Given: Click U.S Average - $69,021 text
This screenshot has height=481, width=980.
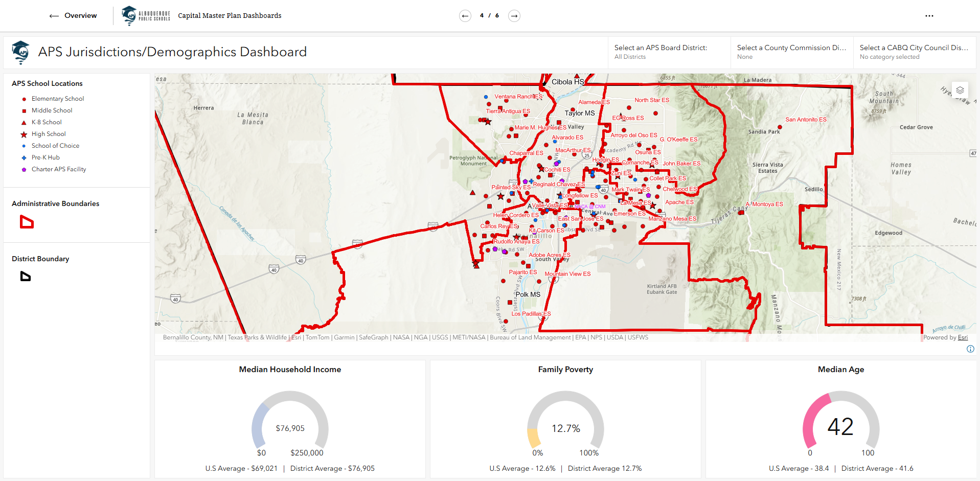Looking at the screenshot, I should pyautogui.click(x=242, y=469).
